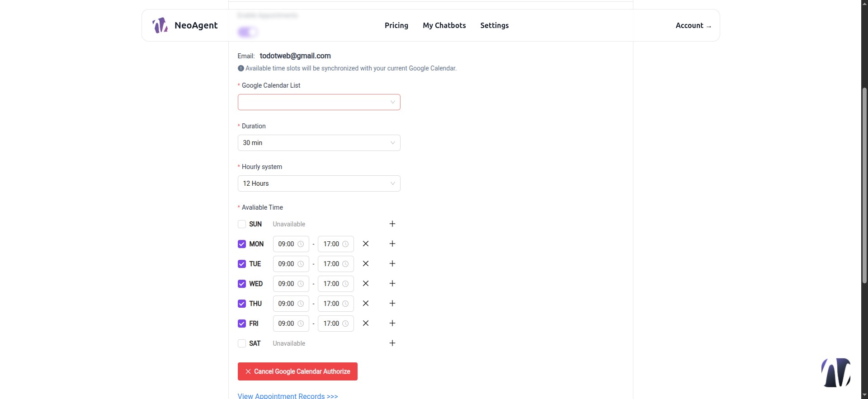
Task: Open TUE start time 09:00 picker
Action: 291,264
